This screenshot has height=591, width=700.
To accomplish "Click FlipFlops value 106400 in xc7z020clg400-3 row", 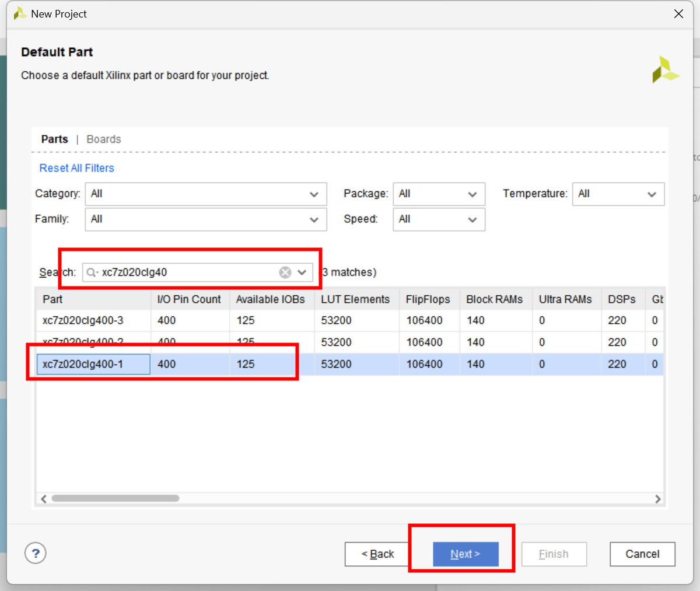I will tap(424, 320).
